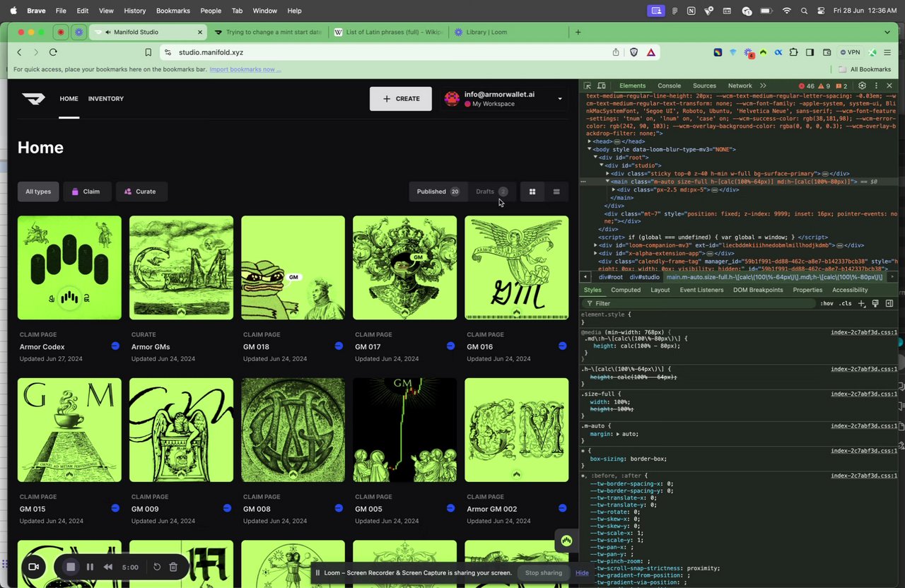905x588 pixels.
Task: Toggle the .cls element classes panel
Action: (845, 303)
